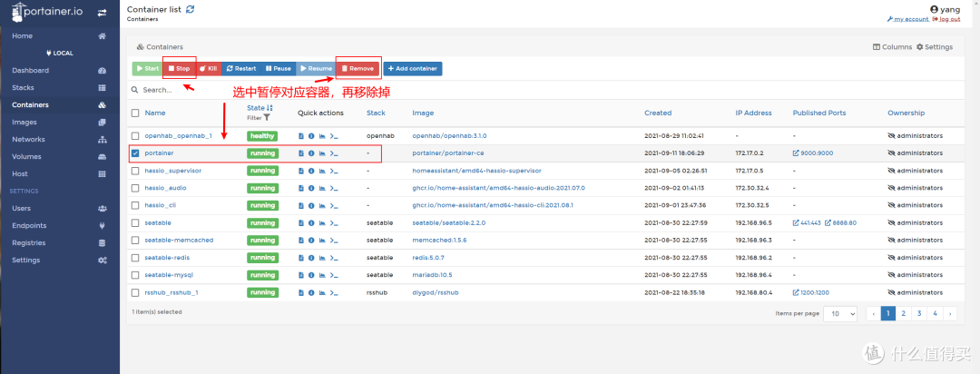Viewport: 980px width, 374px height.
Task: Open console icon for openhab_openhab_1 row
Action: click(333, 136)
